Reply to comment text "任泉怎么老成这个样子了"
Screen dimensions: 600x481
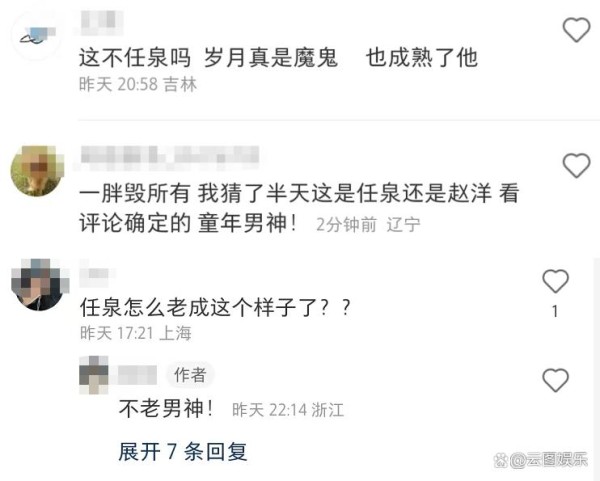[x=215, y=307]
